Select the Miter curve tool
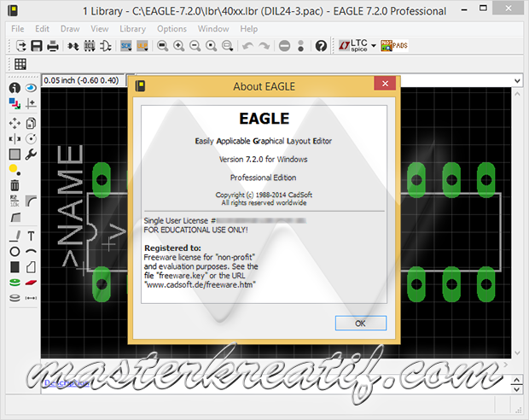 click(x=31, y=201)
